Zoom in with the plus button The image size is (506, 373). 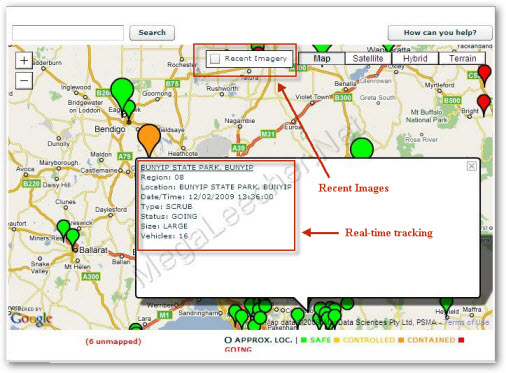point(24,61)
